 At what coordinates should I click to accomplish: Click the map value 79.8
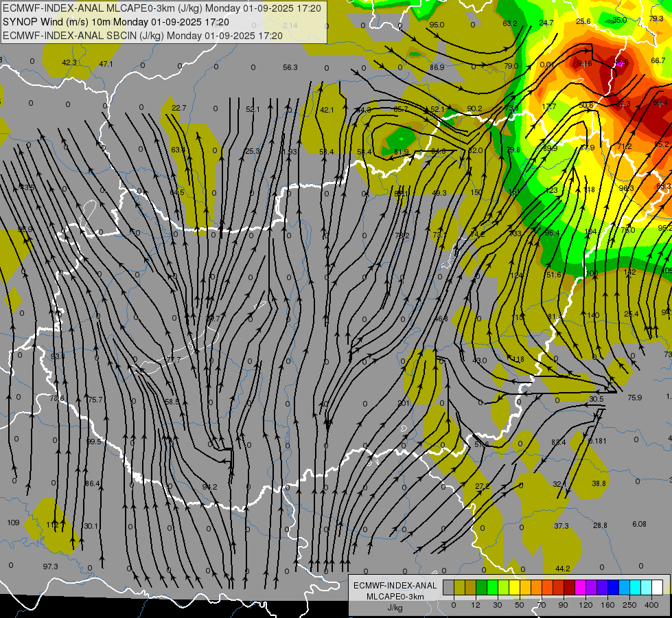513,150
